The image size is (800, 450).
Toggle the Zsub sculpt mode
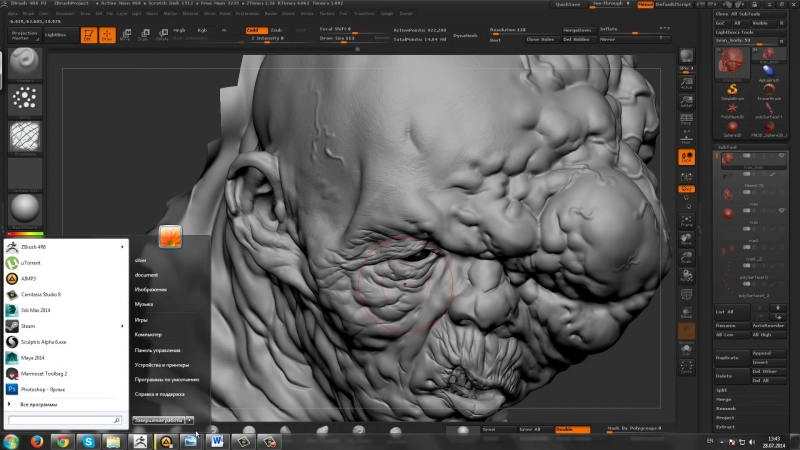tap(276, 30)
